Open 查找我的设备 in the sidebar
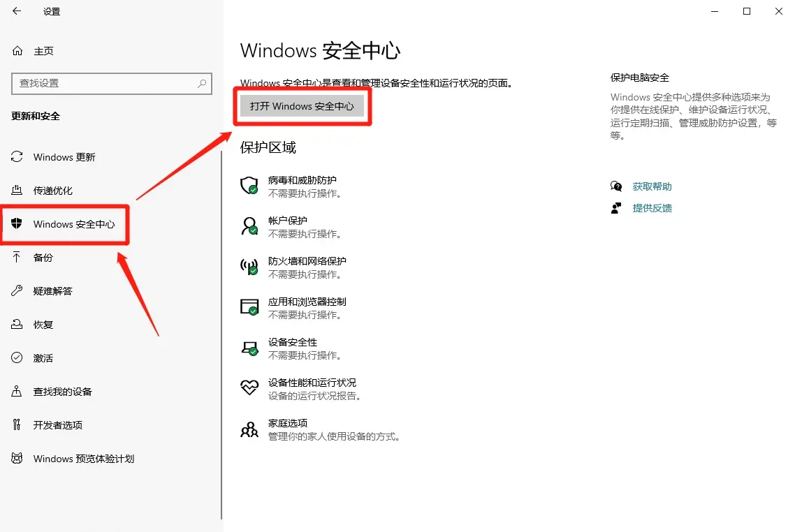The height and width of the screenshot is (532, 795). (62, 392)
